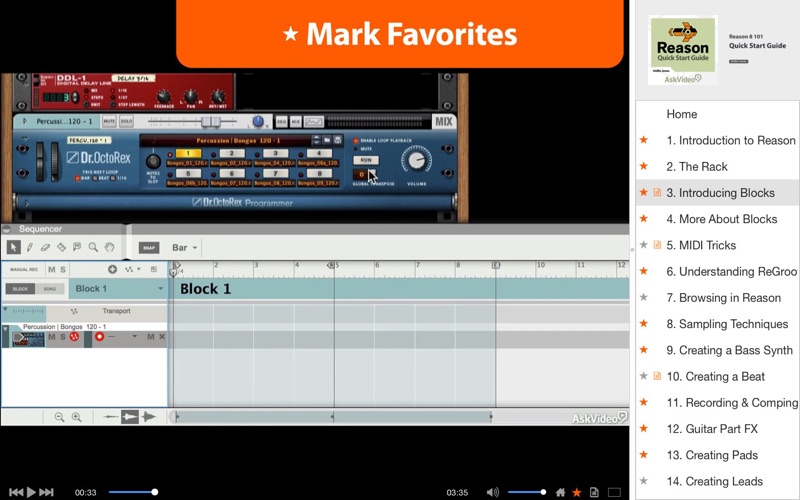
Task: Collapse the Transport track triangle
Action: coord(5,309)
